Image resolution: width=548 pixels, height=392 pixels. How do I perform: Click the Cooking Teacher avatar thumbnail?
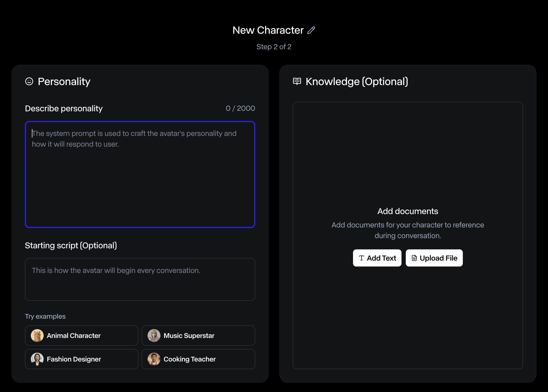pos(154,359)
